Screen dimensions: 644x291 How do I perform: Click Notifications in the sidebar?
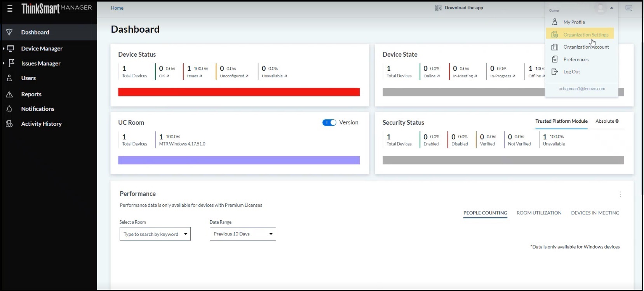point(38,109)
